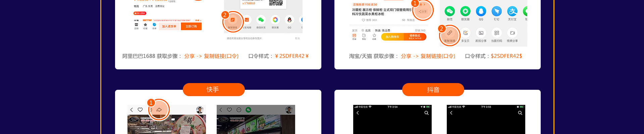Select the 支付宝 share icon
Image resolution: width=644 pixels, height=134 pixels.
tap(512, 11)
